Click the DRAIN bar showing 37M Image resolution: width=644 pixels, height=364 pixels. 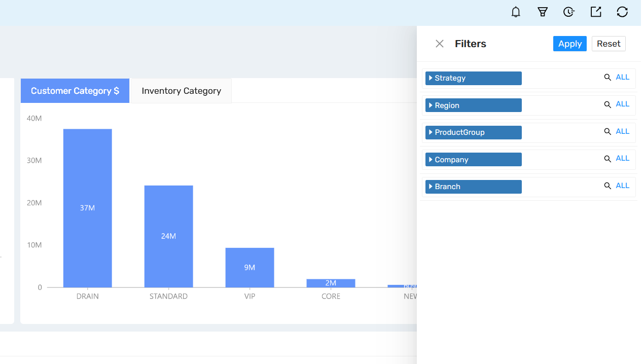[x=87, y=208]
